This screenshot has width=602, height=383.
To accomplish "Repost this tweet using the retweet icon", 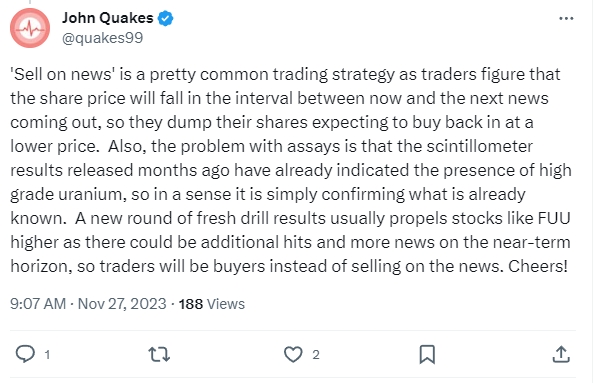I will (159, 354).
